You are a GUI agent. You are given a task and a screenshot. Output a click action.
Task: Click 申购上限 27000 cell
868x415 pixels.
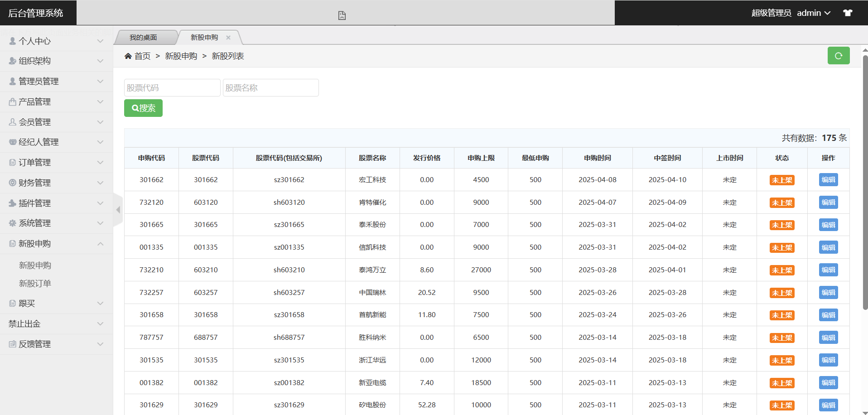coord(481,270)
